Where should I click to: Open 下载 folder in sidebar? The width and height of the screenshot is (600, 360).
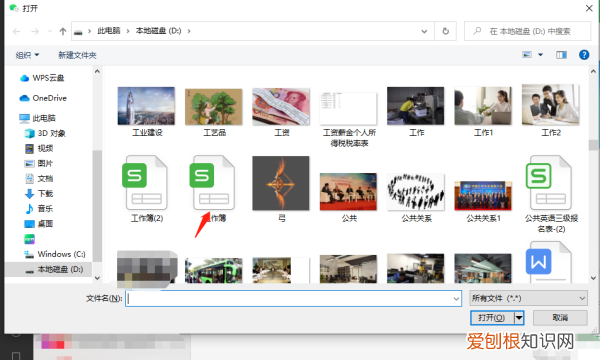[x=39, y=194]
